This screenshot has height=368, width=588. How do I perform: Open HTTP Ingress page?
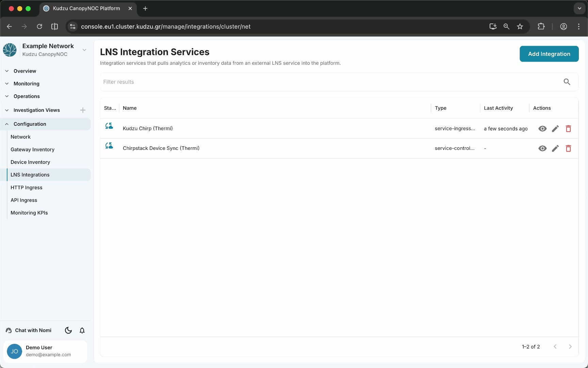(27, 187)
